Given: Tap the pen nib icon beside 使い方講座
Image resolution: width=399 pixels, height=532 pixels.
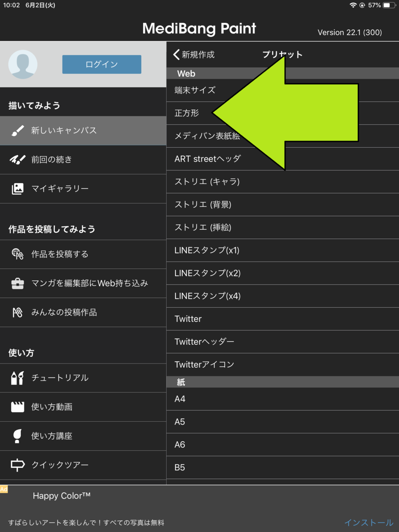Looking at the screenshot, I should 17,436.
